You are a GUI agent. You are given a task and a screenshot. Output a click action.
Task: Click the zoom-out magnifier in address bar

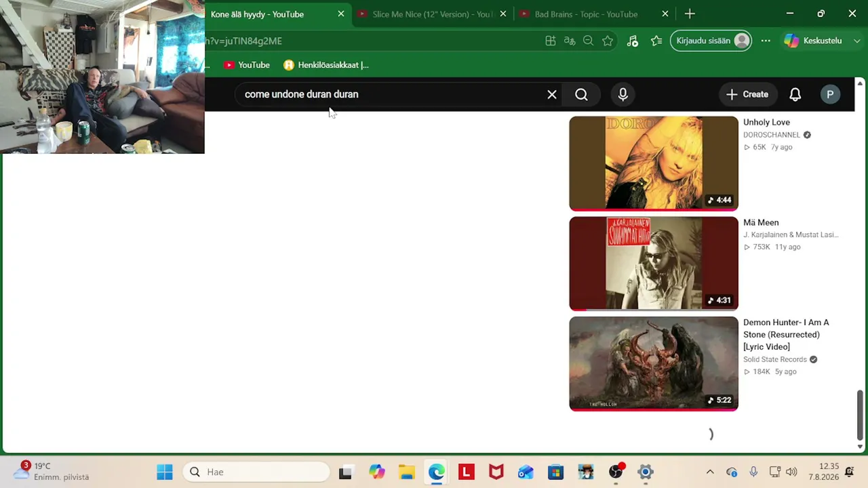589,41
